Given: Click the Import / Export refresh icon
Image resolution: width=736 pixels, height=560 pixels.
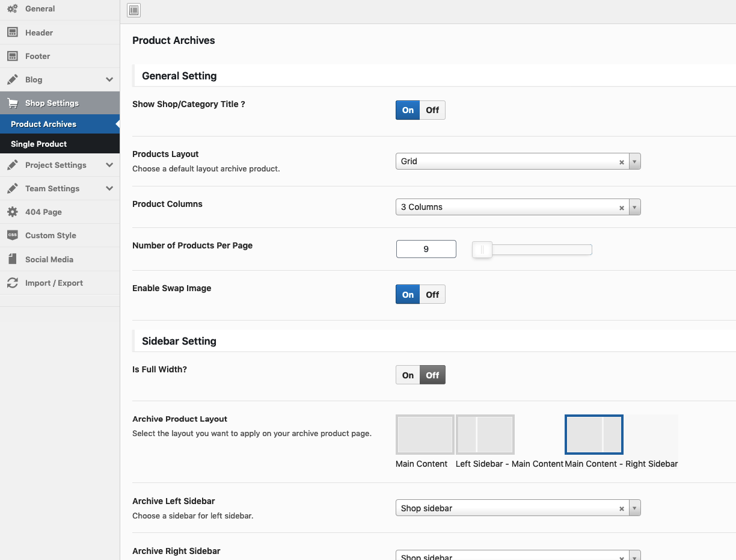Looking at the screenshot, I should click(12, 283).
